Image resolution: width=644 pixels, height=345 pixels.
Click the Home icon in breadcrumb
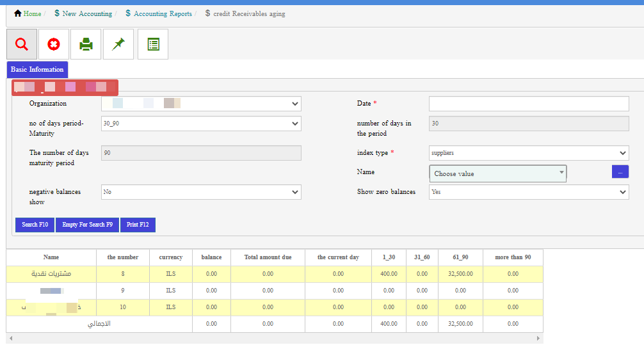coord(18,13)
